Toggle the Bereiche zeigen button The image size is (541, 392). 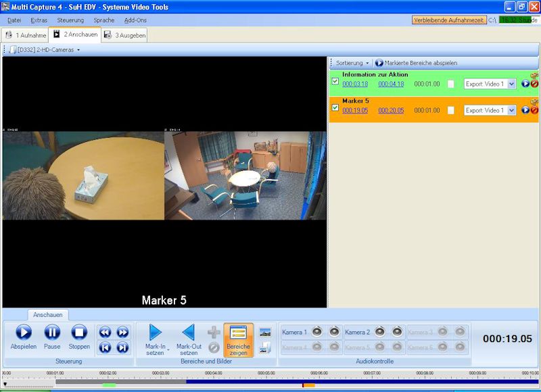pos(238,339)
